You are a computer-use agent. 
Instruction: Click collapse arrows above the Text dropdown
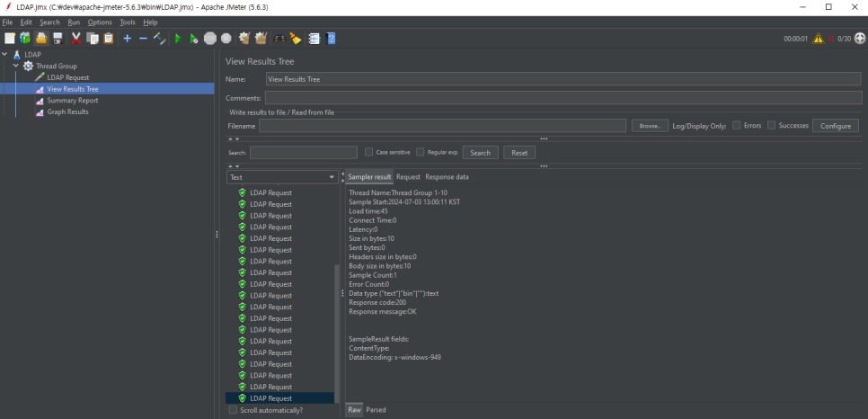[234, 165]
